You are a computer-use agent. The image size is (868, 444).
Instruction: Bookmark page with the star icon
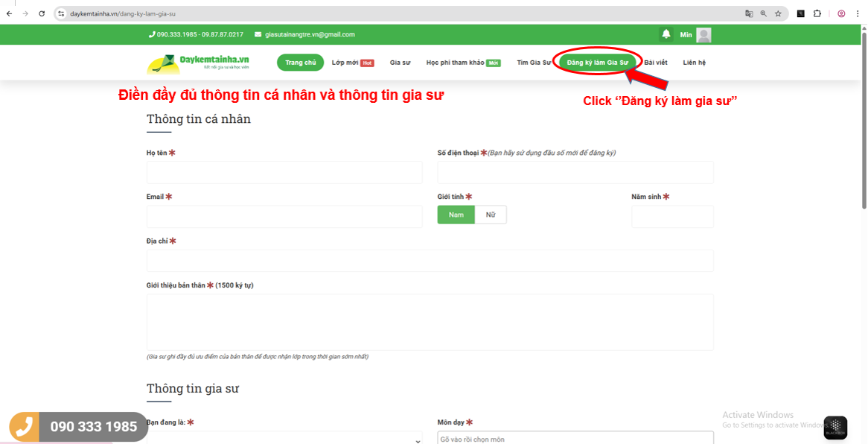coord(778,13)
